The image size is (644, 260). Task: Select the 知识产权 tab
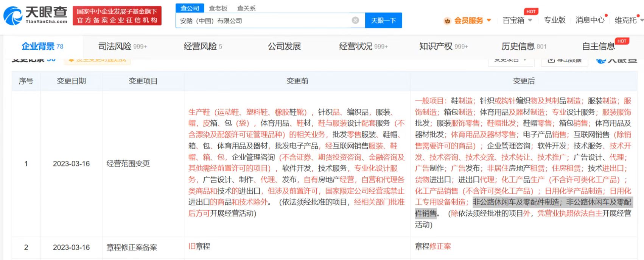point(443,46)
